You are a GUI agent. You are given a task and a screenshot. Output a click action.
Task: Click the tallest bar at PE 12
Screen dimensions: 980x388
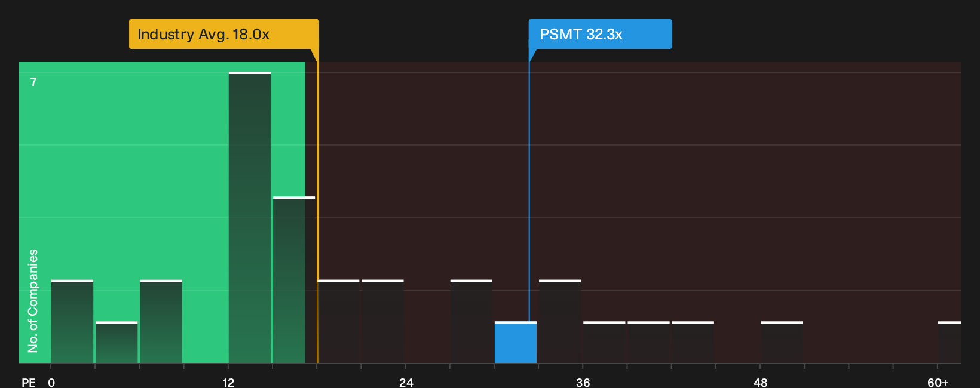[250, 218]
